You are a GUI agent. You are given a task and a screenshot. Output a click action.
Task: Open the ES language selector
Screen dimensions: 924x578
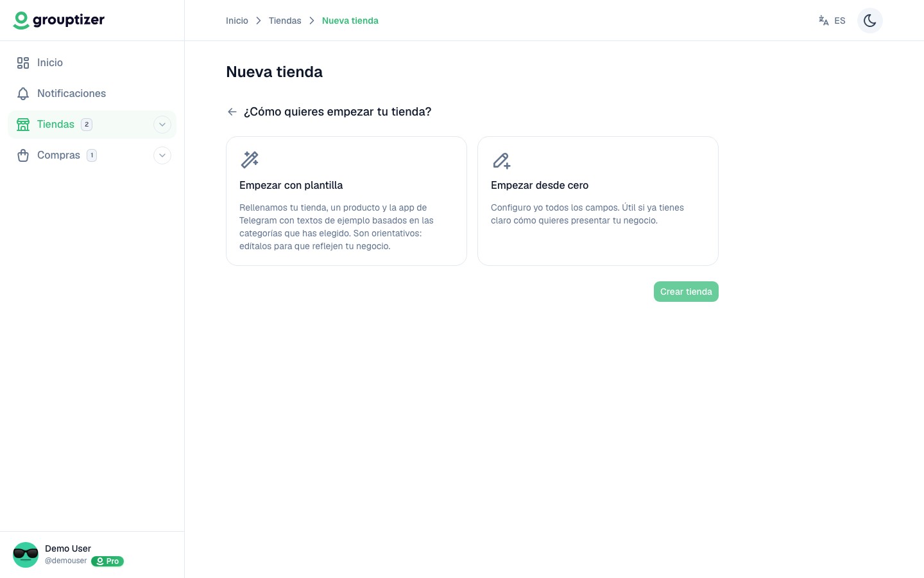832,21
